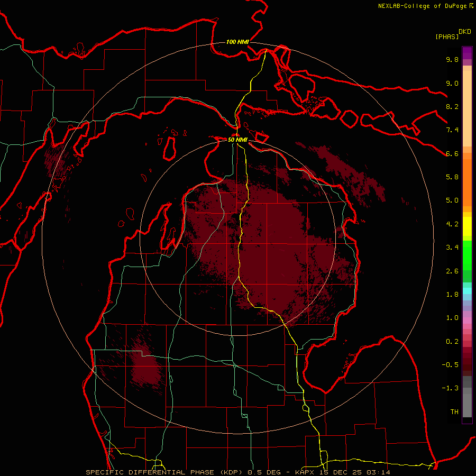476x476 pixels.
Task: Click the [PHAS] legend heading
Action: tap(447, 36)
